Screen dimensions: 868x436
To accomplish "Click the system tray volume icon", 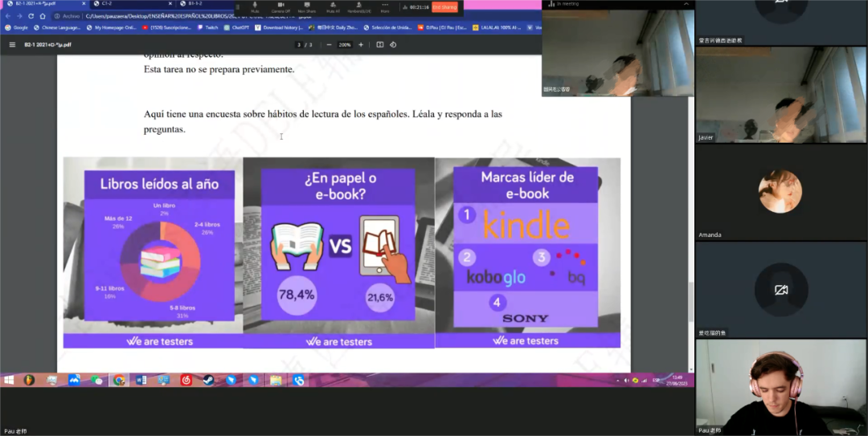I will point(626,381).
